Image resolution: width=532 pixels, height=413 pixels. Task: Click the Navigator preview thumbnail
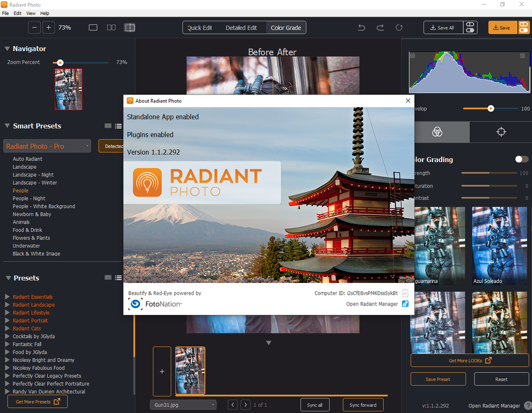(x=69, y=89)
